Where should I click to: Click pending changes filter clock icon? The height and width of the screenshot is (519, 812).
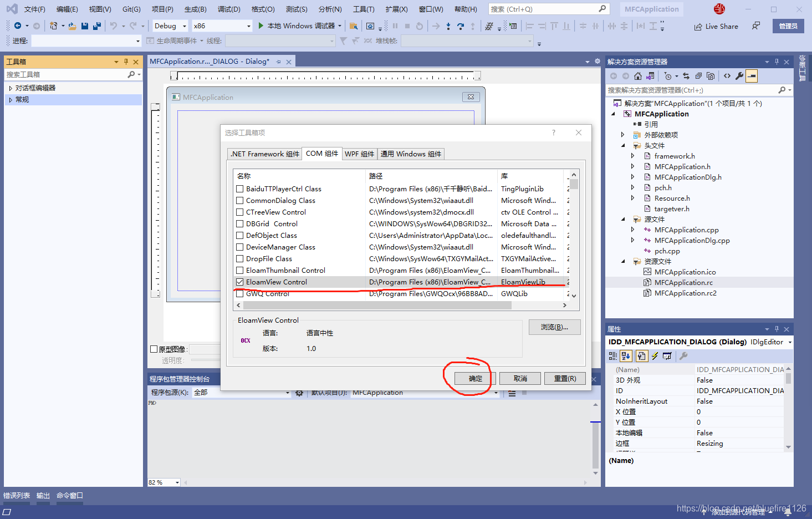click(x=668, y=76)
